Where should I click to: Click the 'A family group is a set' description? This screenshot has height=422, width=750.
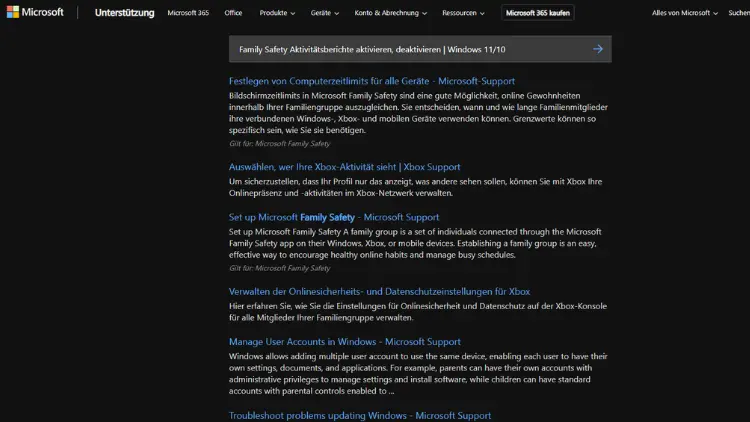pos(415,243)
